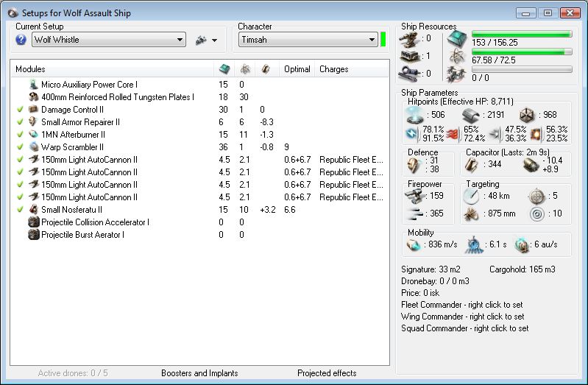The image size is (588, 385).
Task: Toggle Small Nosferatu II active checkmark
Action: pyautogui.click(x=21, y=209)
